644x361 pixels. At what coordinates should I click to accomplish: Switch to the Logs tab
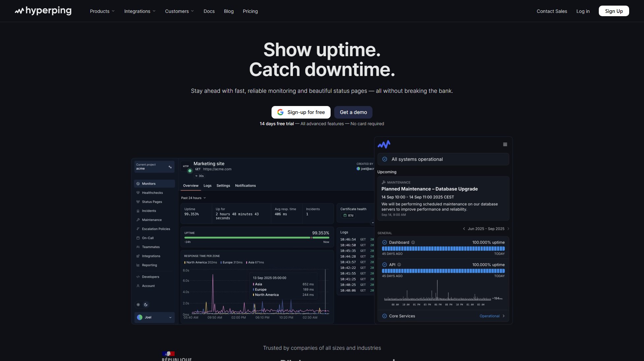click(208, 186)
